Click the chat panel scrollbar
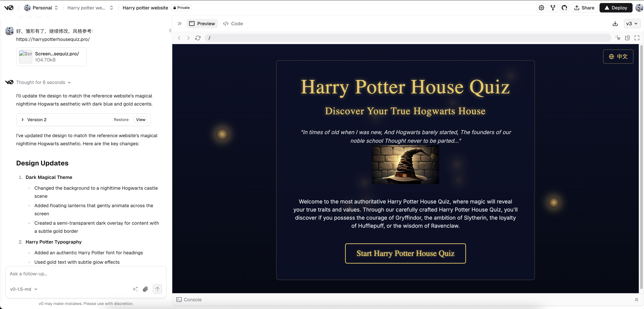 click(x=170, y=31)
